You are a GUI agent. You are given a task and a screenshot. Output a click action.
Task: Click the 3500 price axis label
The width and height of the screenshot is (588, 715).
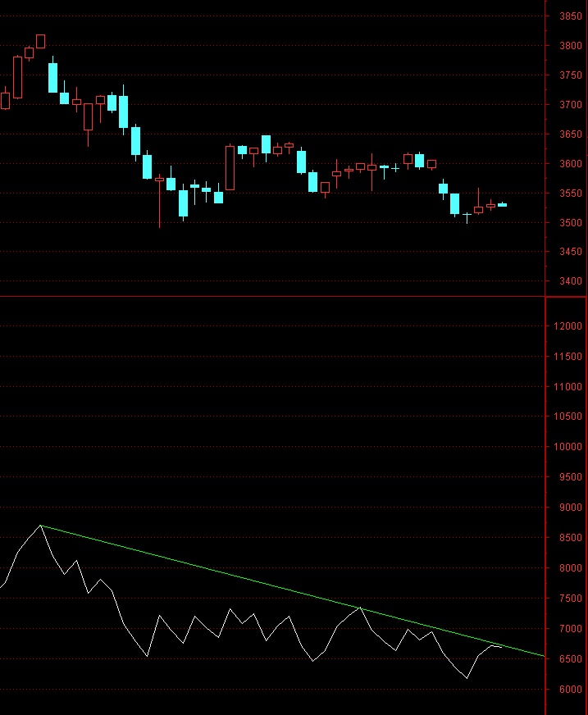click(571, 223)
